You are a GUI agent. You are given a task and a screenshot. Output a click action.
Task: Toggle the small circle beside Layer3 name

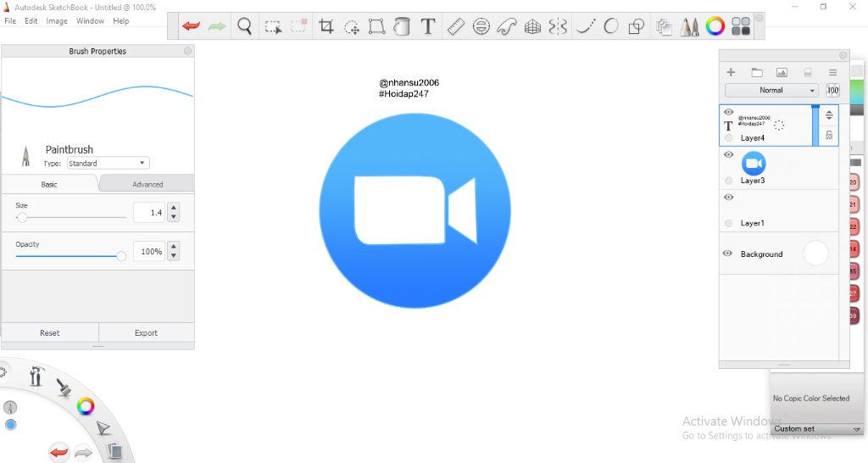[x=728, y=181]
